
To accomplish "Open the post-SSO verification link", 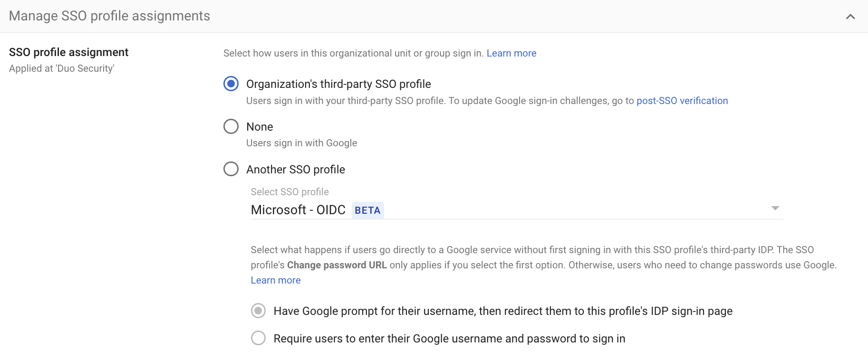I will point(682,101).
